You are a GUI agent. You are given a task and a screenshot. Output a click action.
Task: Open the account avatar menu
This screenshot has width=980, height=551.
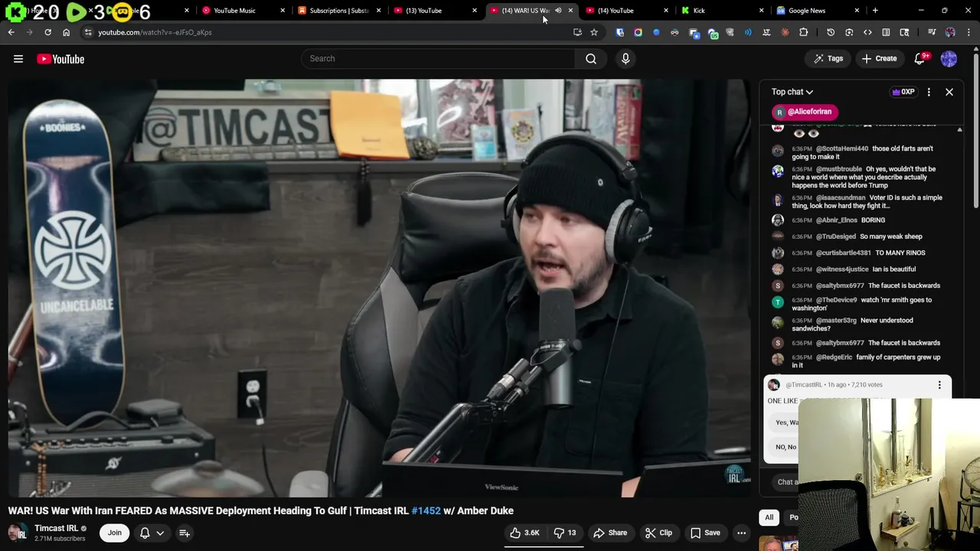tap(949, 59)
